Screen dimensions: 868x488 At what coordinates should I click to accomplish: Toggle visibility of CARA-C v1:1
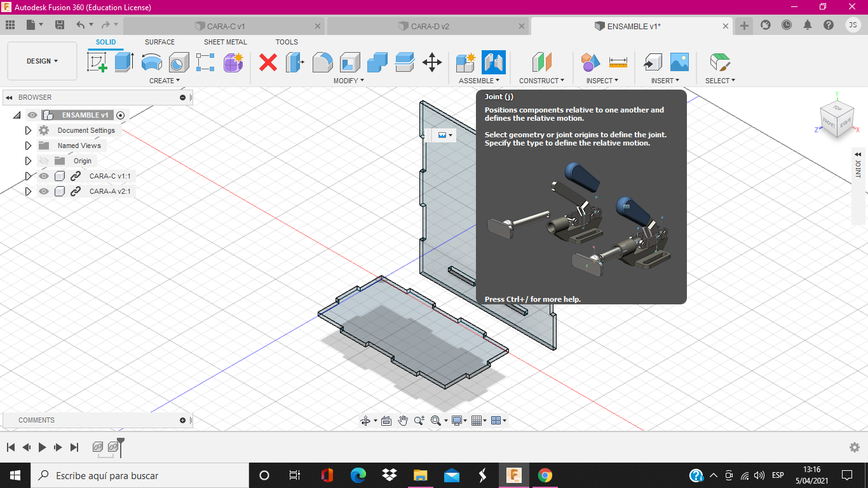(x=44, y=176)
